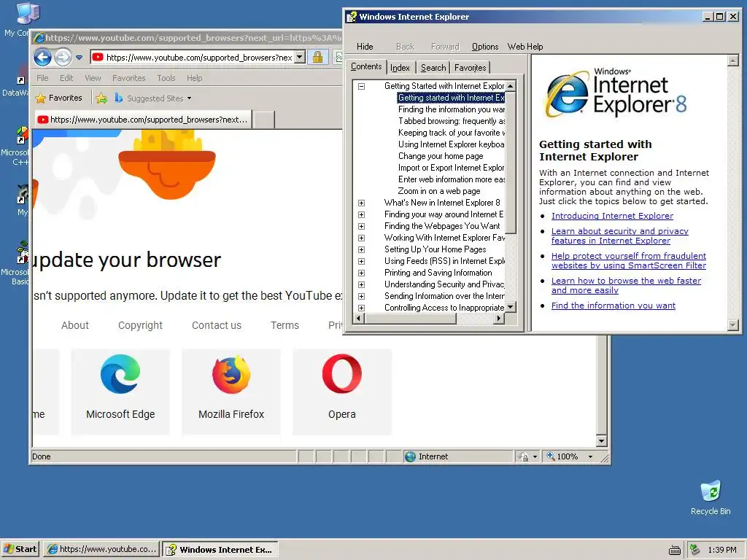Expand Finding the Webpages You Want
The height and width of the screenshot is (560, 747).
coord(361,226)
